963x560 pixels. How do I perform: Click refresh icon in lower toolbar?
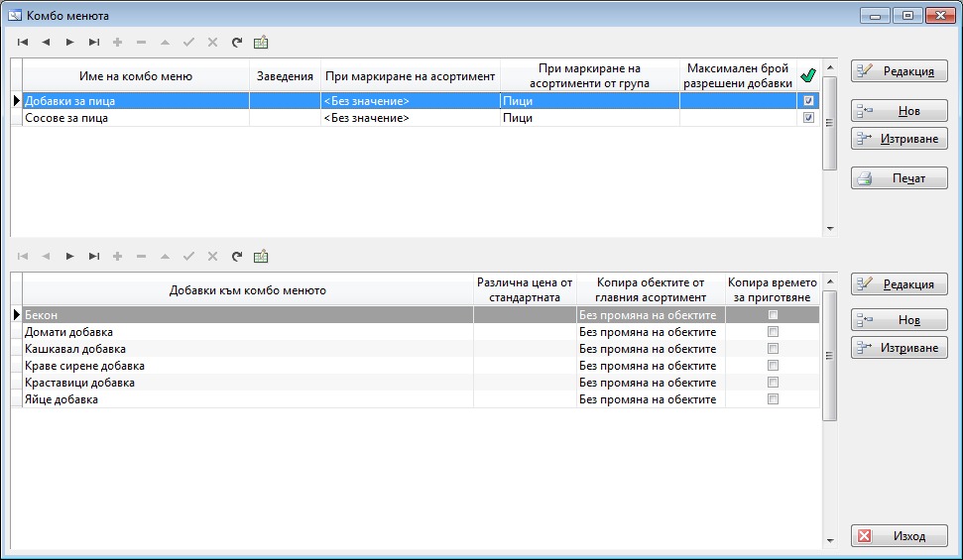coord(236,257)
